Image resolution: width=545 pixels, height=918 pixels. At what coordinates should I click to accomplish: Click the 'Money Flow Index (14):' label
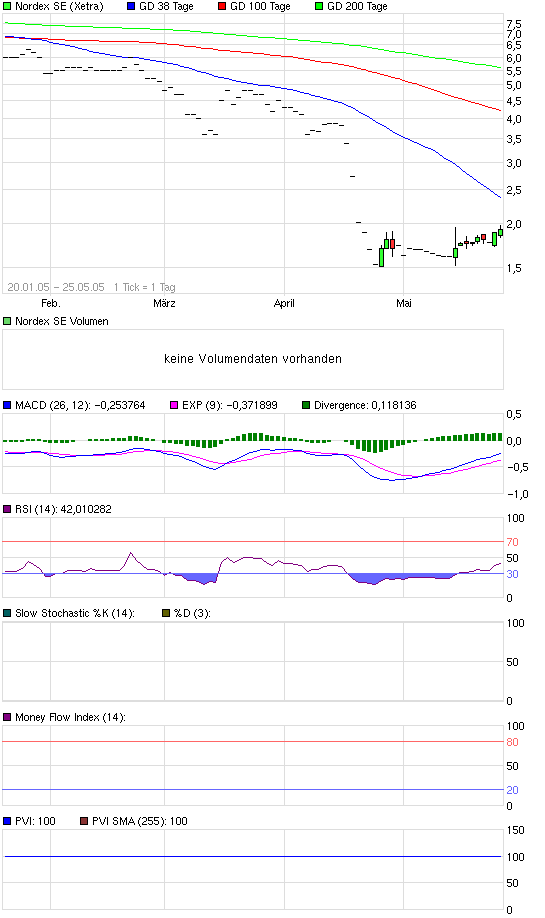[x=70, y=717]
